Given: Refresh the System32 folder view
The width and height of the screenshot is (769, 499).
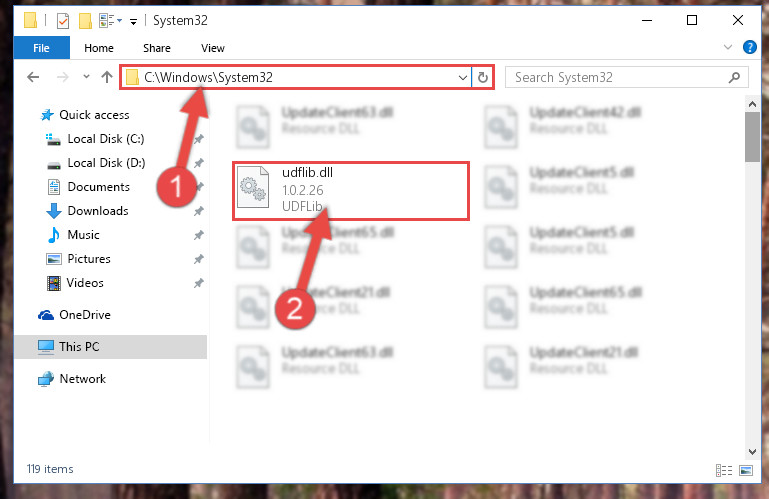Looking at the screenshot, I should [x=483, y=78].
